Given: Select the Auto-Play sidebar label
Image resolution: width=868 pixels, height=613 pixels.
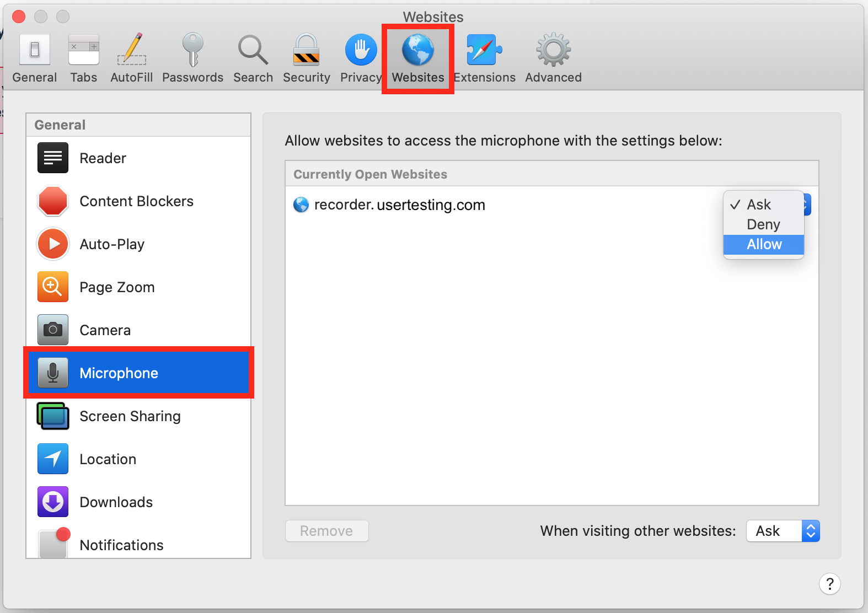Looking at the screenshot, I should (112, 244).
